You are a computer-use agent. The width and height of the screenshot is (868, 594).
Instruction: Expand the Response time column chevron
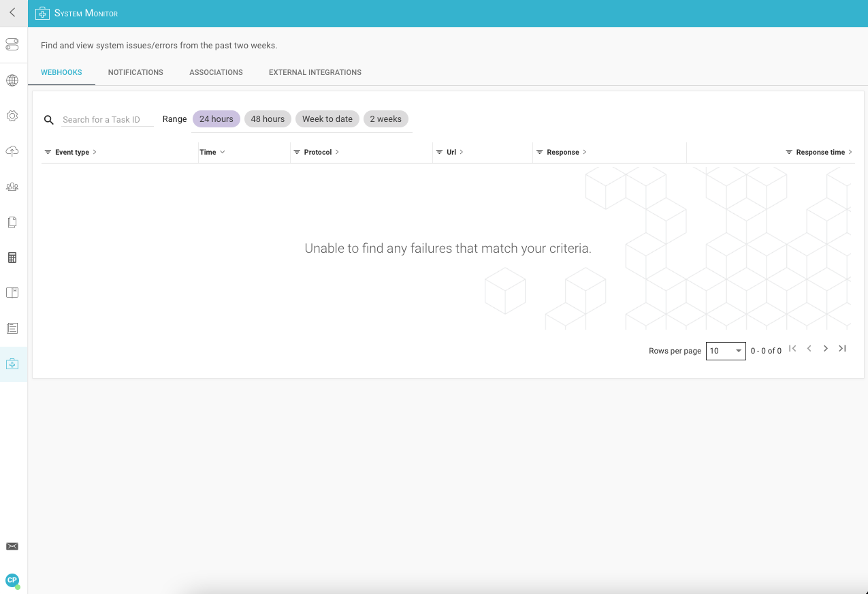(850, 152)
